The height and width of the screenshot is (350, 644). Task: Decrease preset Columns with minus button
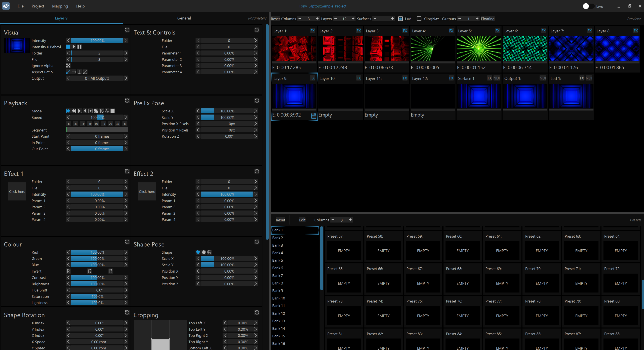pyautogui.click(x=333, y=220)
